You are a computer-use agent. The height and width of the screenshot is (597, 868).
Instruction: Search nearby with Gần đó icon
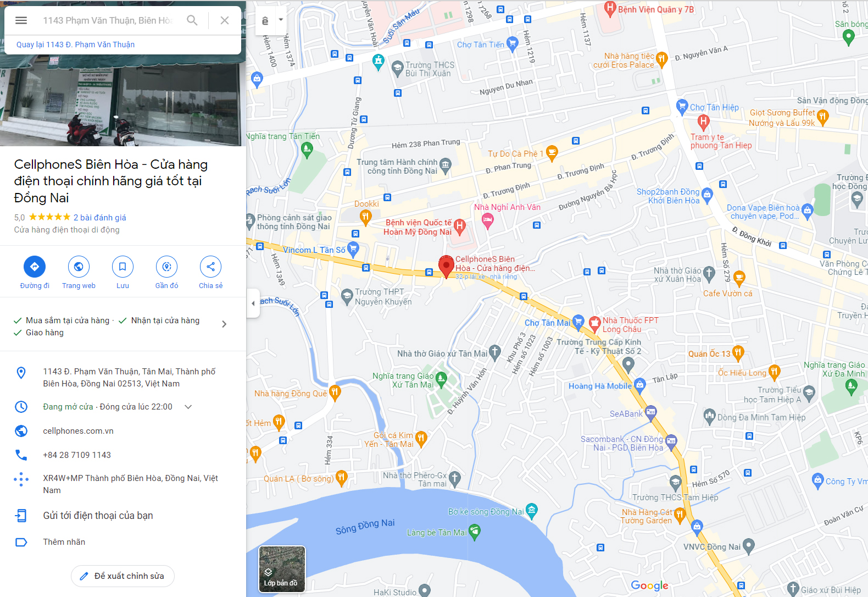[166, 267]
